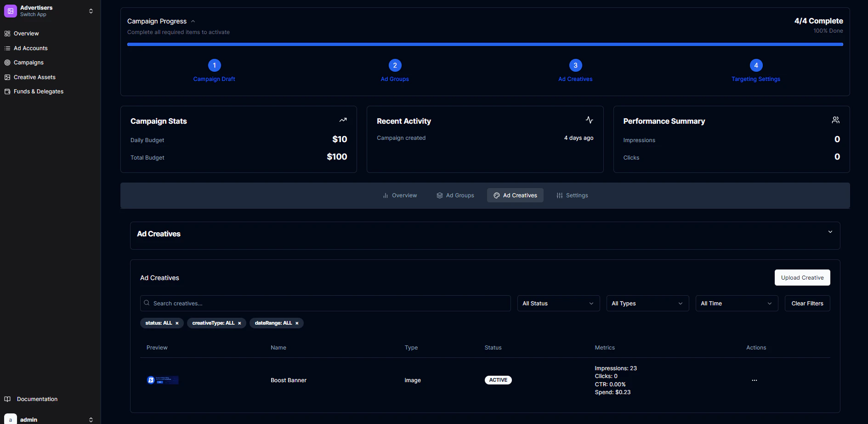The width and height of the screenshot is (868, 424).
Task: Remove the status: ALL filter chip
Action: (177, 323)
